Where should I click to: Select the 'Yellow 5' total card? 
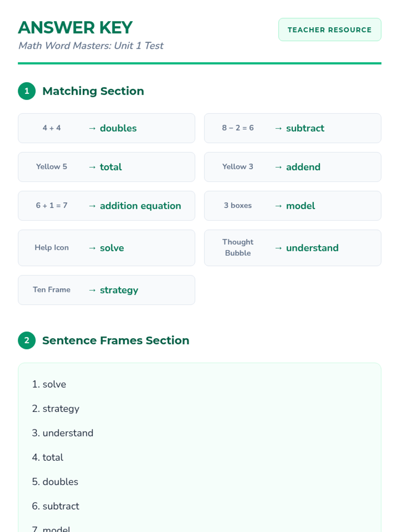tap(106, 167)
